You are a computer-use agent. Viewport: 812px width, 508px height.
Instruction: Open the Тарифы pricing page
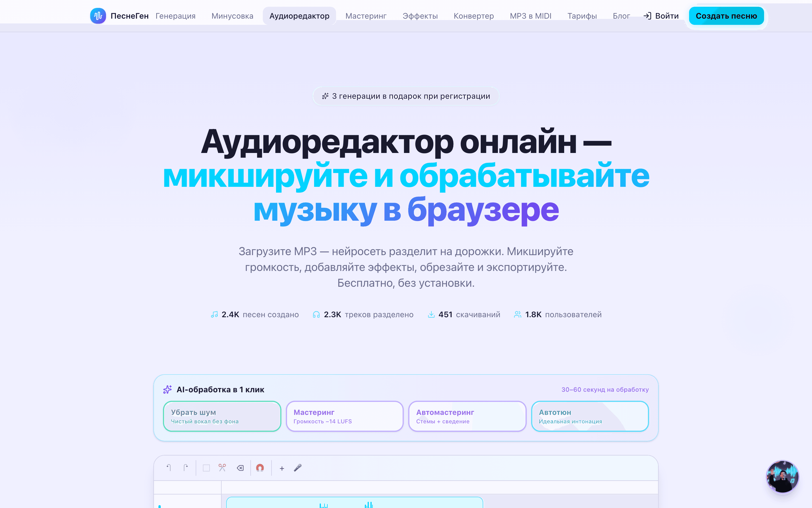(582, 16)
